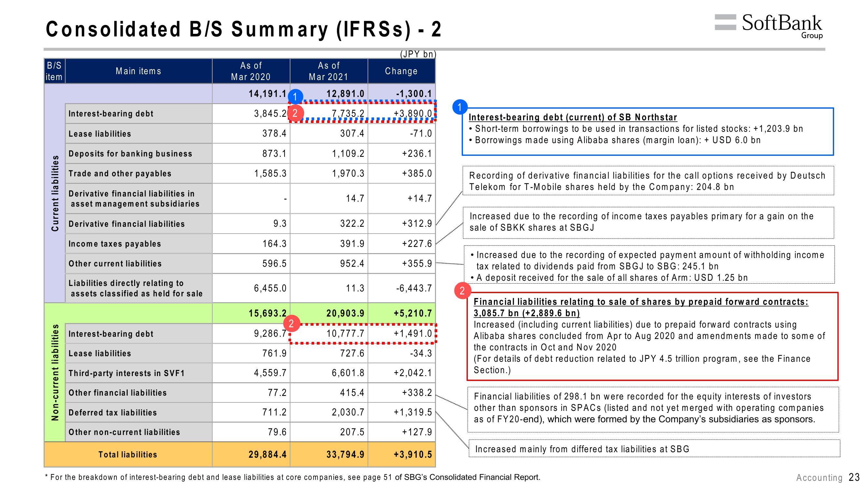Click the total change +3,910.5
The width and height of the screenshot is (868, 488).
click(x=413, y=455)
